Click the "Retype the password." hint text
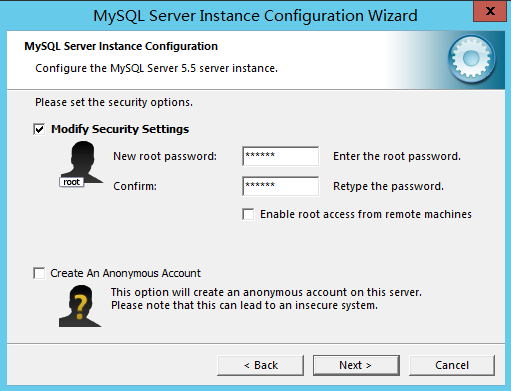This screenshot has width=511, height=391. pyautogui.click(x=388, y=186)
